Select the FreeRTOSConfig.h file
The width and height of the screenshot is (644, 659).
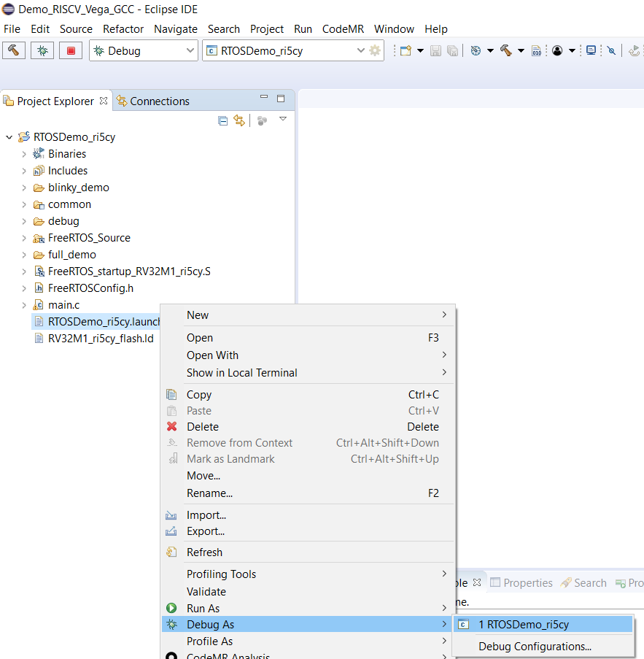point(90,288)
